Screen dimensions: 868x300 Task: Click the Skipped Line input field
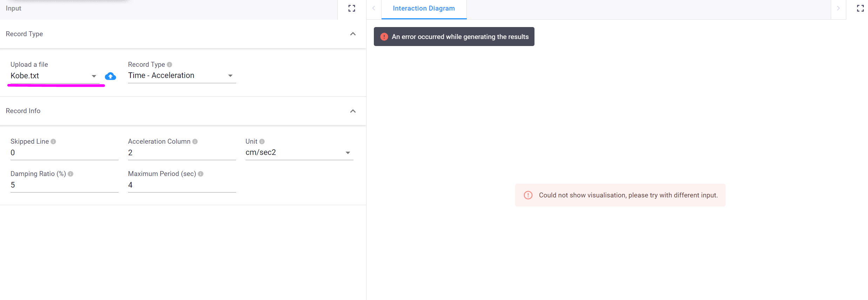coord(65,153)
